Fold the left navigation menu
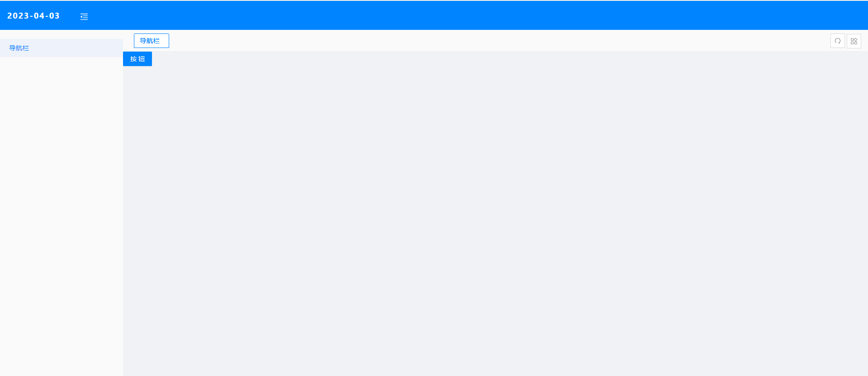The image size is (868, 376). (84, 17)
